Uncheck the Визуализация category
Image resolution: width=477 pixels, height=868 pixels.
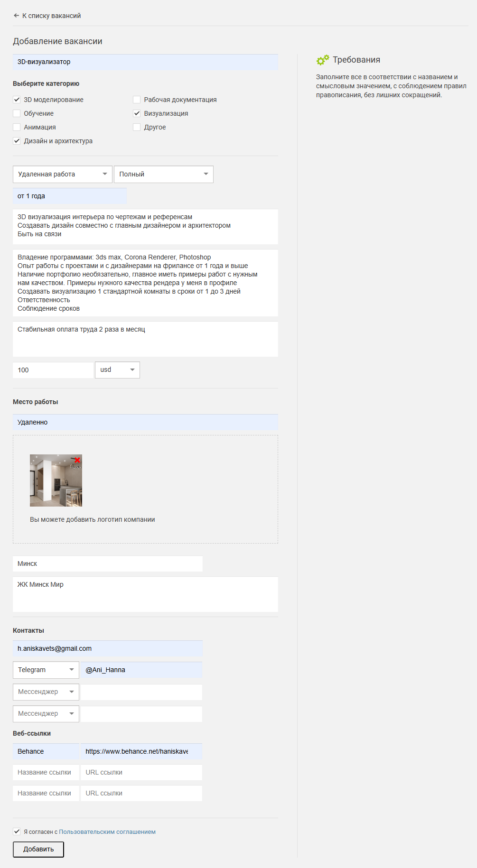point(137,113)
